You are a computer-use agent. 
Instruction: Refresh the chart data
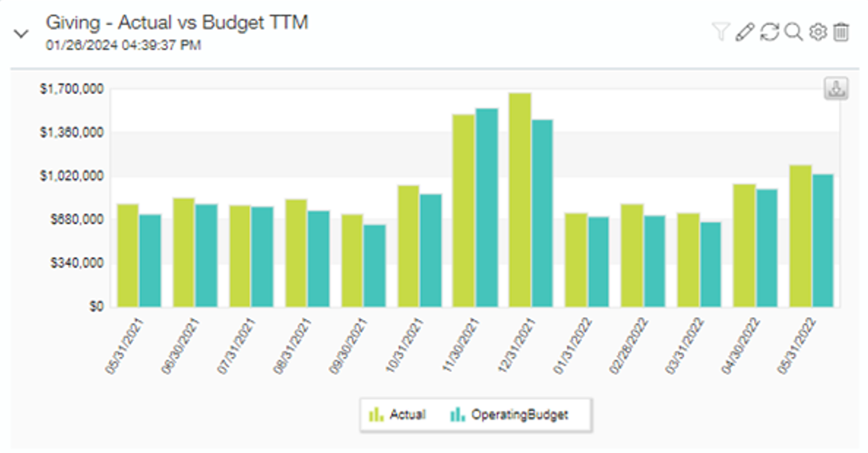(x=769, y=32)
